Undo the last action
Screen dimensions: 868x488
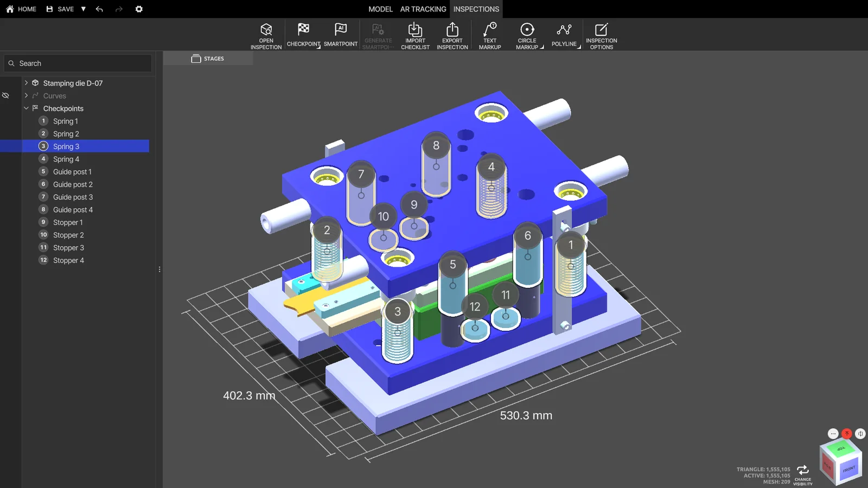(x=99, y=9)
